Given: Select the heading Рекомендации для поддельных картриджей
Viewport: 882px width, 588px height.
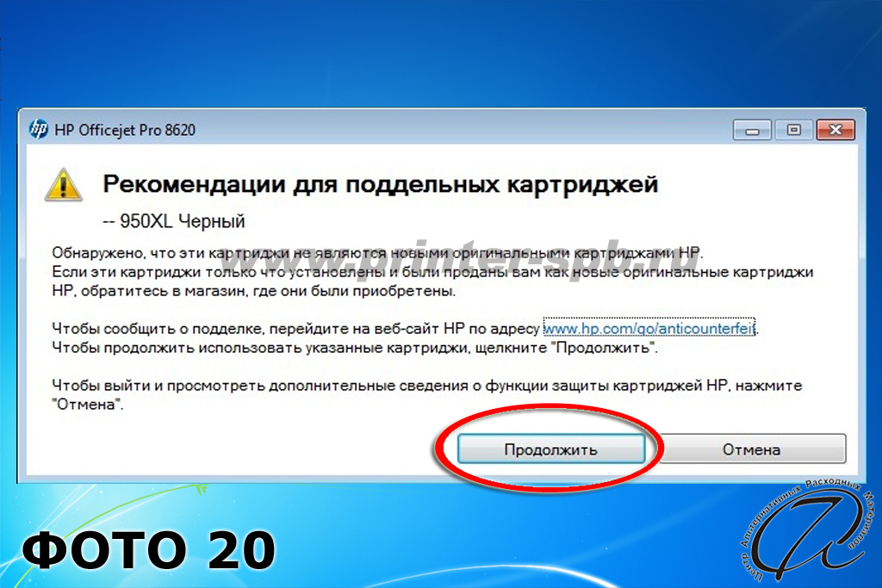Looking at the screenshot, I should pos(380,184).
